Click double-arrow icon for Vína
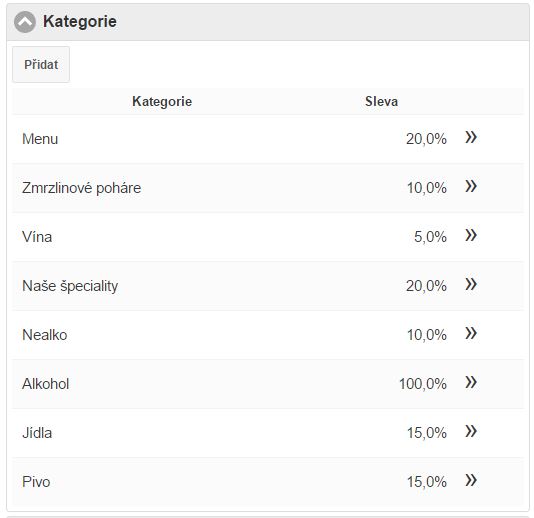Viewport: 534px width, 518px height. 471,236
